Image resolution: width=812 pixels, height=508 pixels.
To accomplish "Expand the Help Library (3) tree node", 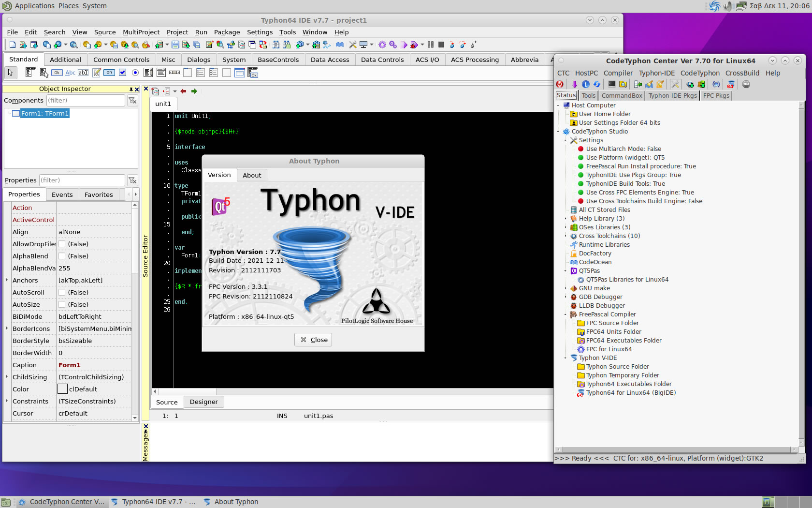I will point(565,219).
